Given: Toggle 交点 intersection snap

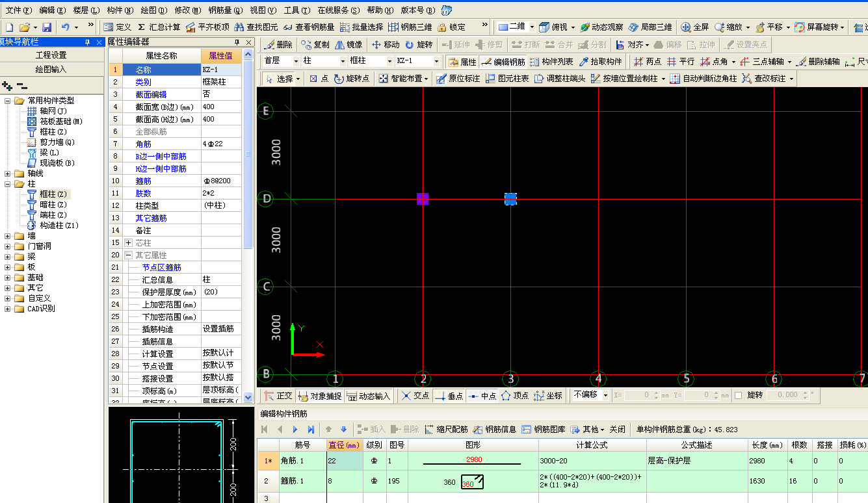Looking at the screenshot, I should 415,395.
